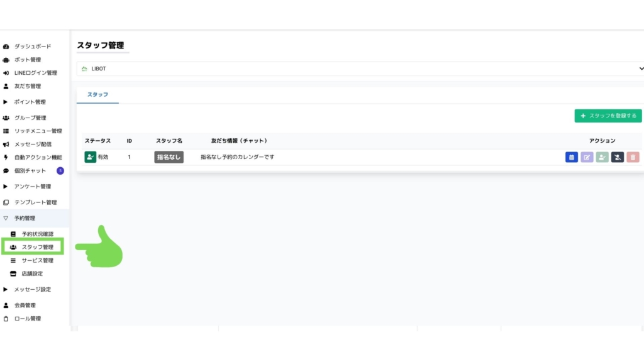
Task: Expand the アンケート管理 section
Action: point(32,187)
